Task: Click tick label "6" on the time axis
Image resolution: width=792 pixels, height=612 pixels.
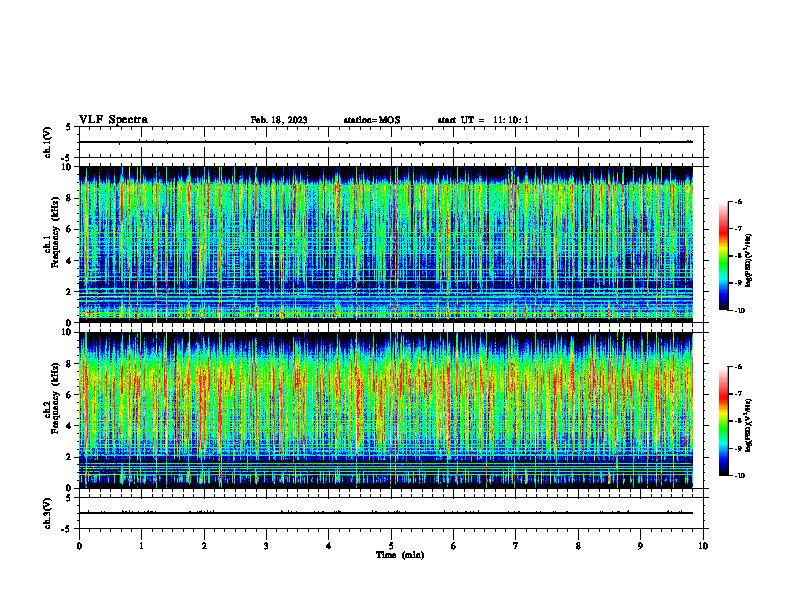Action: pyautogui.click(x=454, y=546)
